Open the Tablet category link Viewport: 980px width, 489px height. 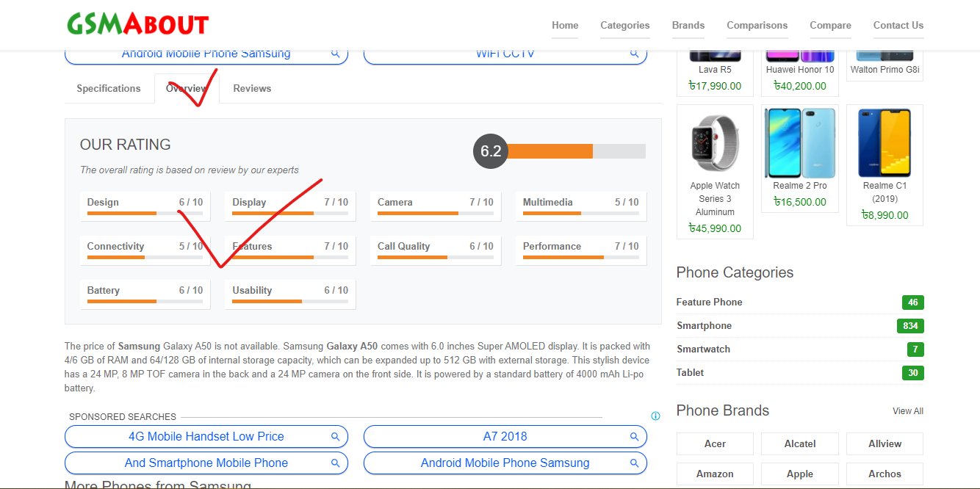coord(690,373)
